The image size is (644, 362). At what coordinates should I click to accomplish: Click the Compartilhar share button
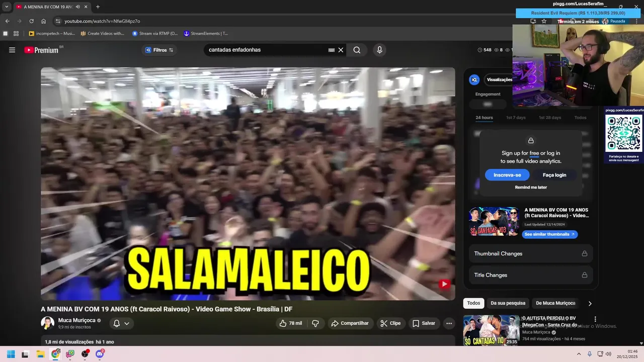click(350, 323)
